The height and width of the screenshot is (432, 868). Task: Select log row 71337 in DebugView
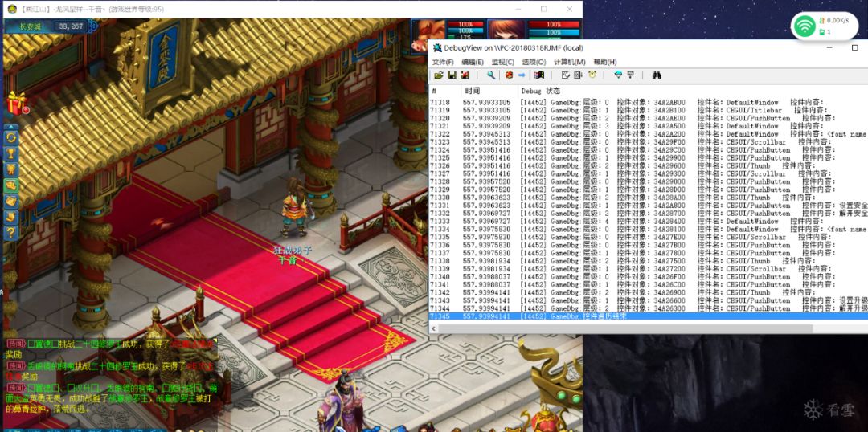pyautogui.click(x=649, y=253)
